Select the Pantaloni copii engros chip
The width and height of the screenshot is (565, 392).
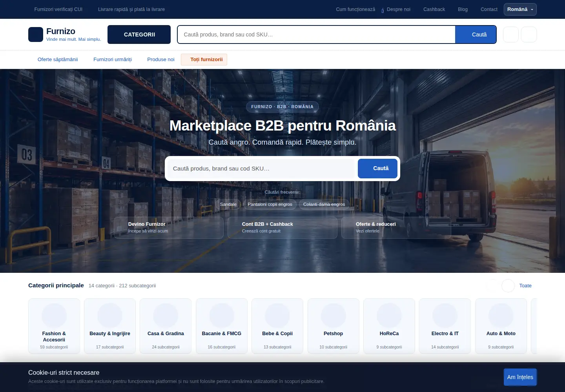(x=270, y=204)
